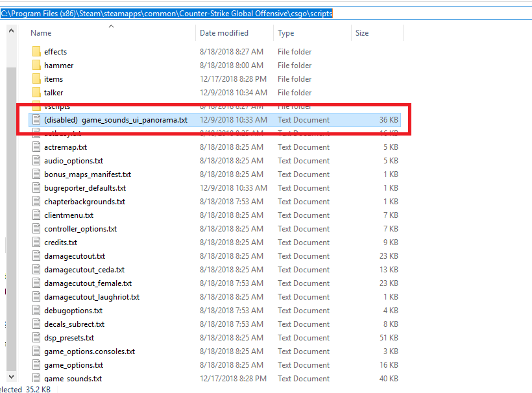Select the damagecutout.txt file name
The height and width of the screenshot is (393, 532).
click(75, 256)
